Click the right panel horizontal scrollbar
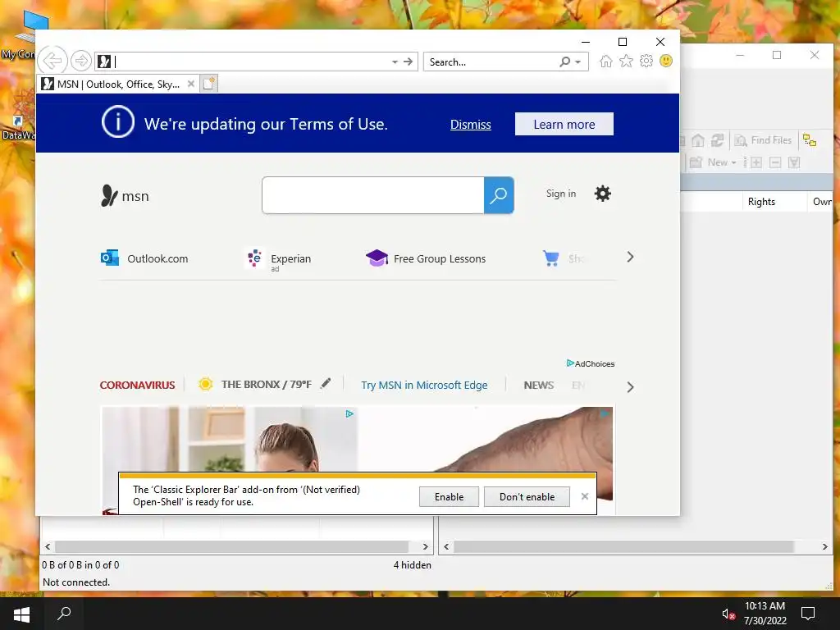This screenshot has height=630, width=840. (623, 546)
